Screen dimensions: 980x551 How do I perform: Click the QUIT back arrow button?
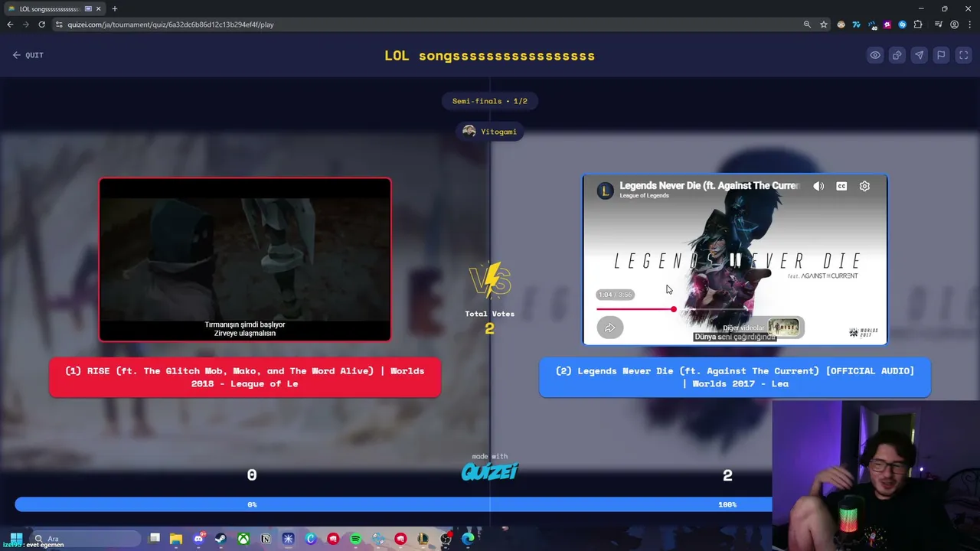click(28, 55)
